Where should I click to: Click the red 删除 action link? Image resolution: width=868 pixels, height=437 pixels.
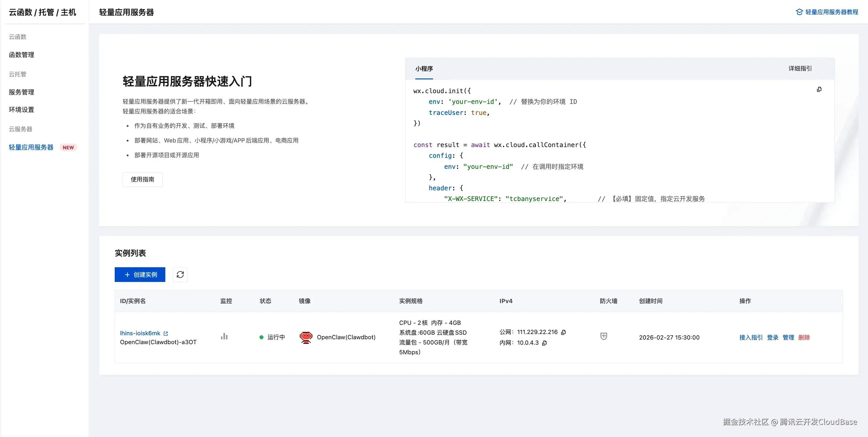[804, 337]
